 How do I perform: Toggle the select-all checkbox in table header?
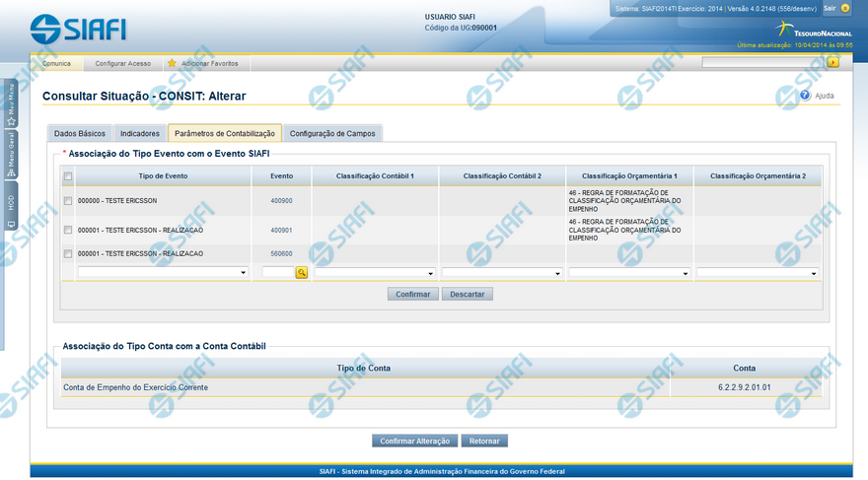coord(67,176)
